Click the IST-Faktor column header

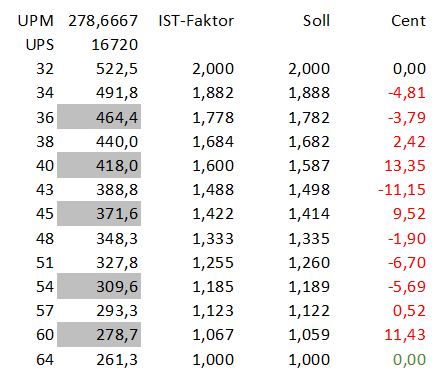click(x=196, y=21)
